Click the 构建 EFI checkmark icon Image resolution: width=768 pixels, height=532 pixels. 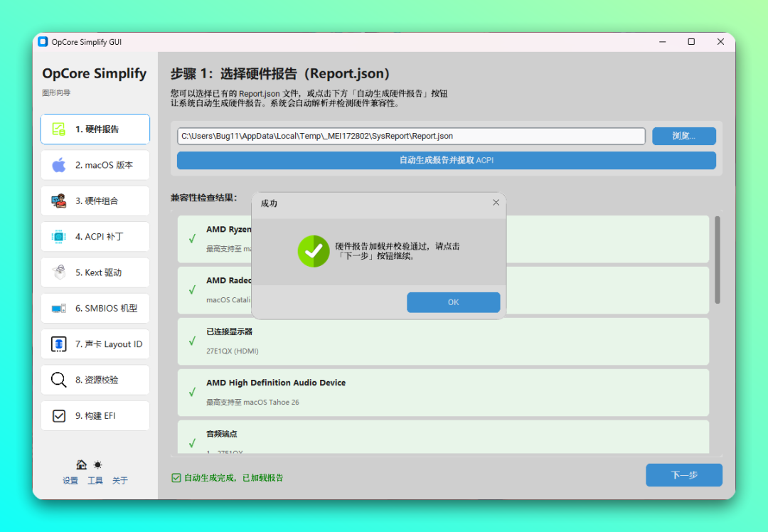tap(59, 415)
